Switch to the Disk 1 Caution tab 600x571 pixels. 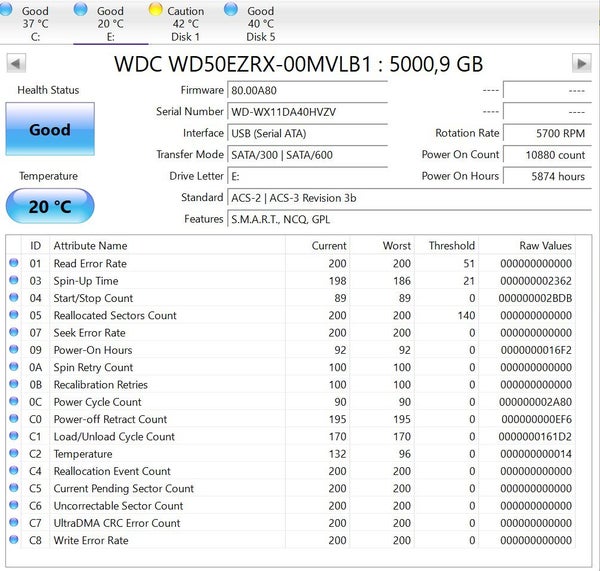point(185,24)
